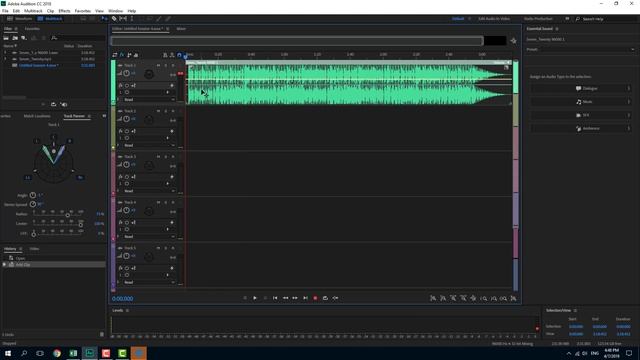640x360 pixels.
Task: Click the Fast Forward transport button
Action: pyautogui.click(x=295, y=298)
